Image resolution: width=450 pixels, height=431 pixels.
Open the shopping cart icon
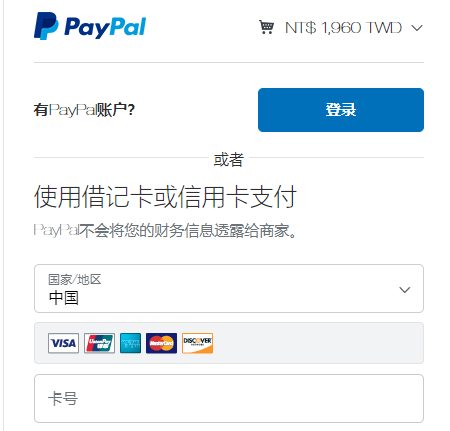(x=266, y=27)
